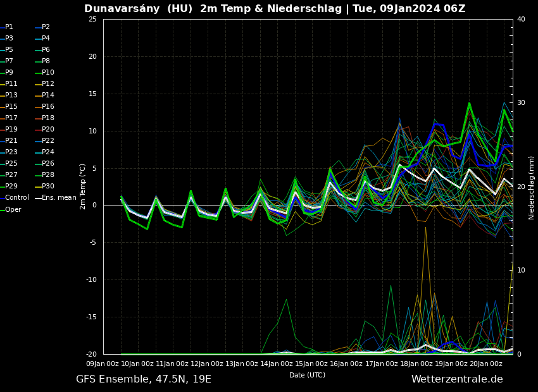Select P10 in the legend
Image resolution: width=538 pixels, height=392 pixels.
tap(48, 73)
